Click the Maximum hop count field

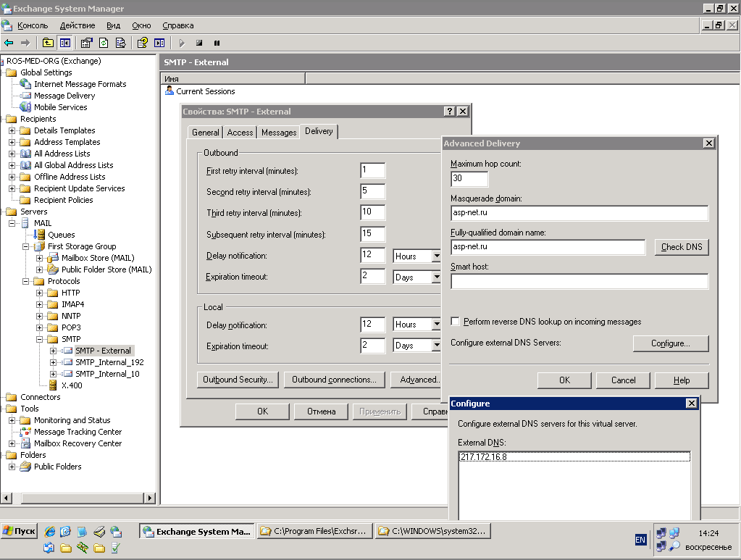coord(469,179)
